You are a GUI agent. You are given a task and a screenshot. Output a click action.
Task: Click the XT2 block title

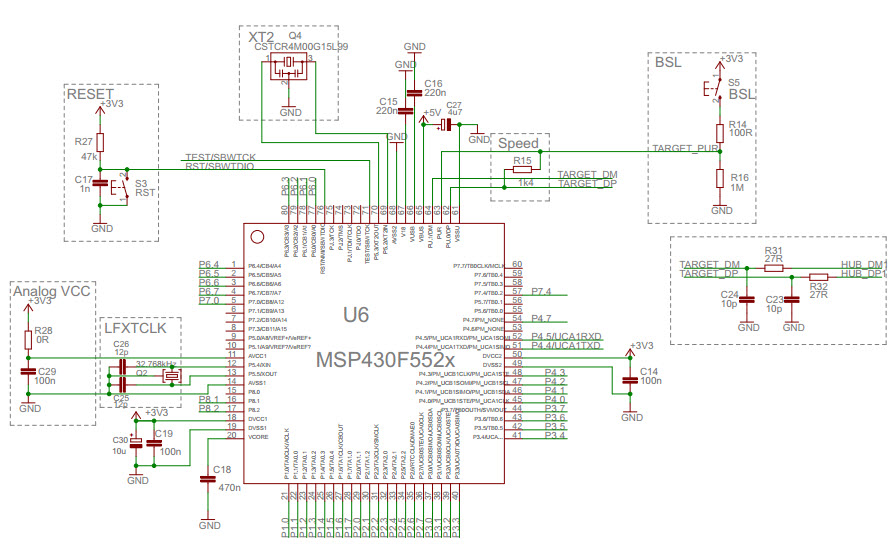(261, 38)
